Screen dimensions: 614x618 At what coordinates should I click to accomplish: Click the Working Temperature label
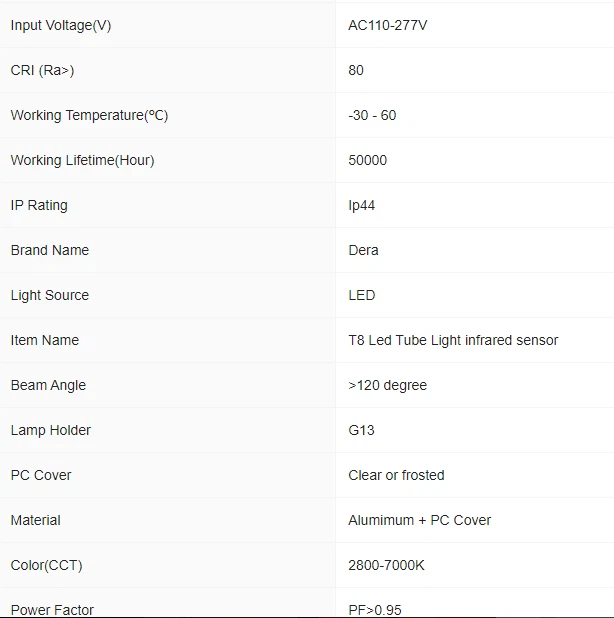(x=89, y=115)
